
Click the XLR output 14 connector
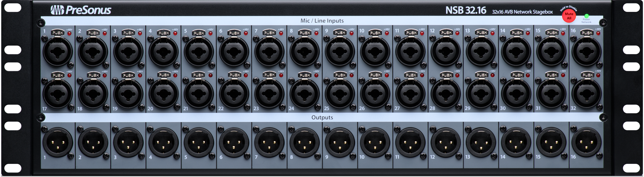(x=516, y=142)
